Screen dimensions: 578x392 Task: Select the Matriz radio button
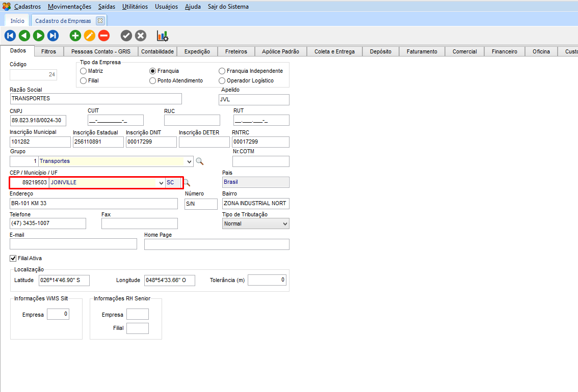click(x=84, y=71)
